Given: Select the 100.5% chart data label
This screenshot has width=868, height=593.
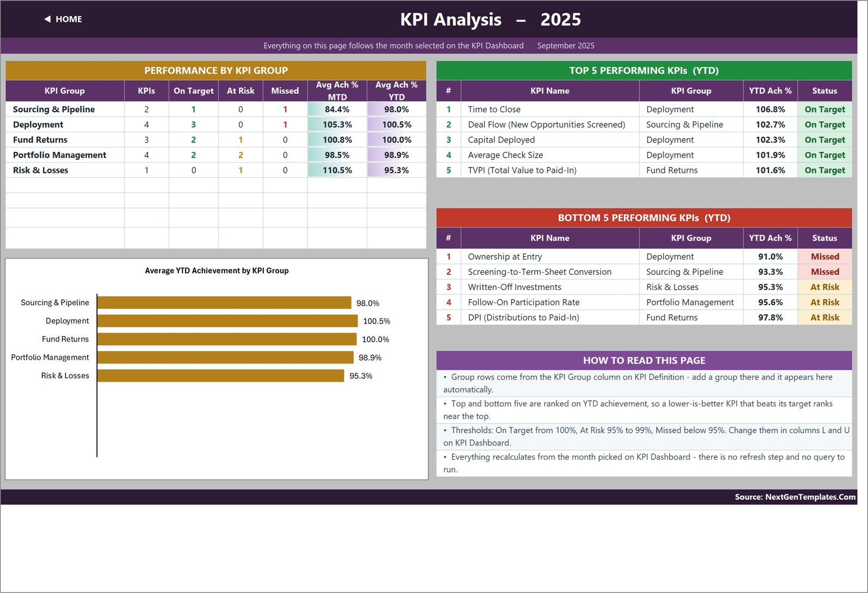Looking at the screenshot, I should (376, 321).
